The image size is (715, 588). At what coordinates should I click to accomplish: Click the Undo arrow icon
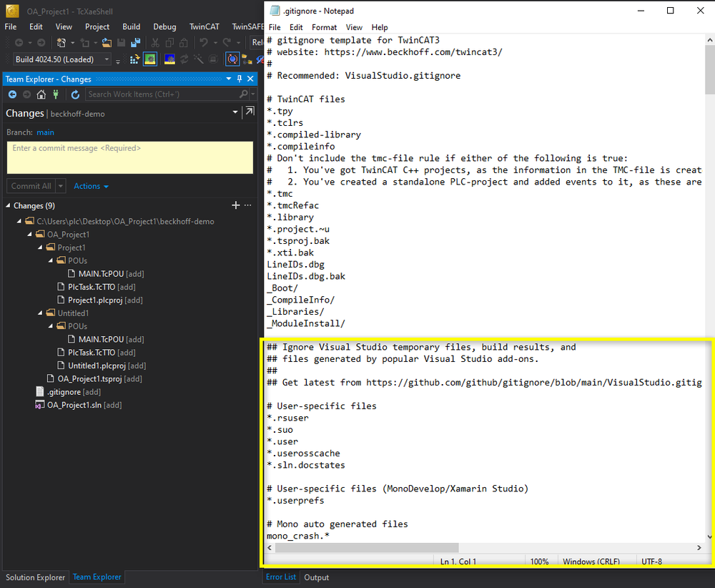click(x=203, y=43)
